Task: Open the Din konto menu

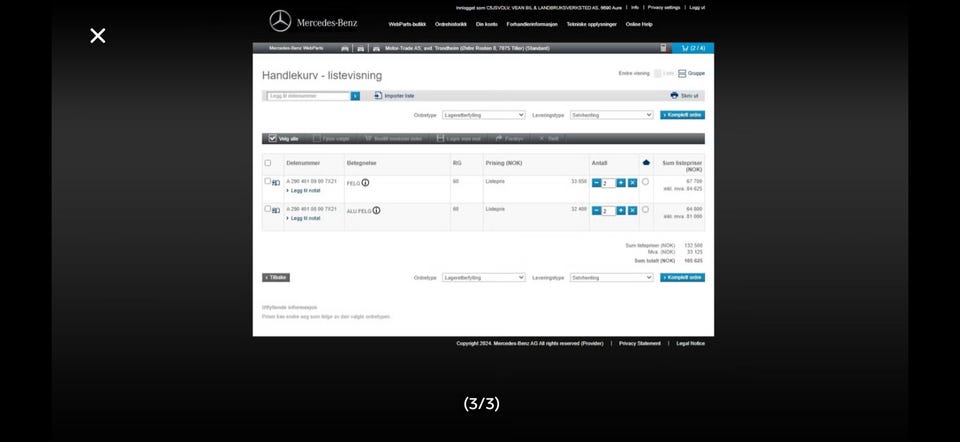Action: click(x=487, y=24)
